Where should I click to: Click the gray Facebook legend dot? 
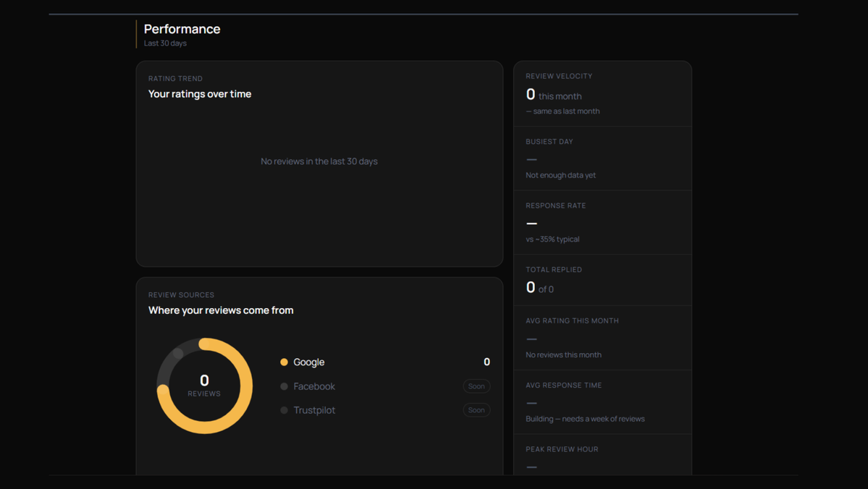point(284,387)
